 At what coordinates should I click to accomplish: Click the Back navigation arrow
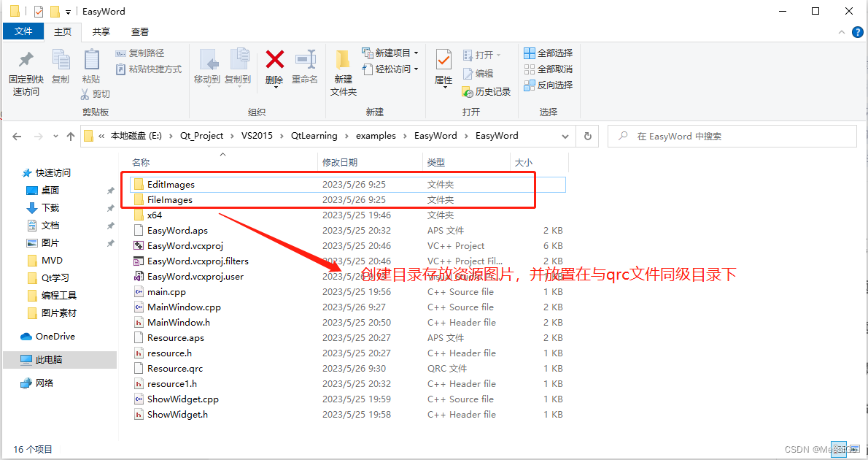click(18, 137)
